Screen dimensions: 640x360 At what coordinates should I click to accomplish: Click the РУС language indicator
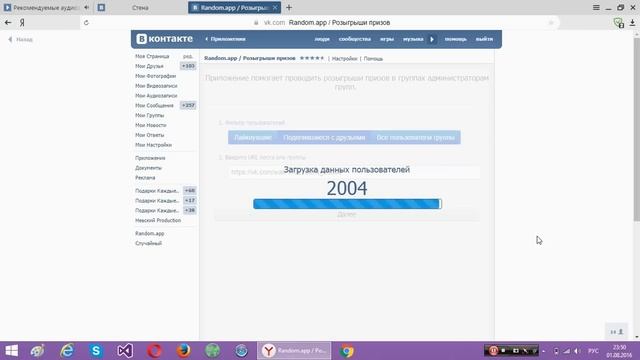point(593,351)
